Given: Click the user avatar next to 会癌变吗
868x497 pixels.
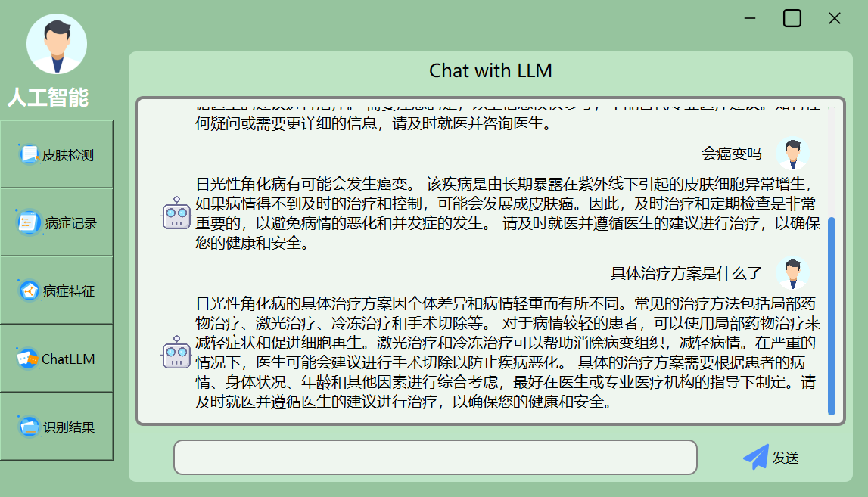Looking at the screenshot, I should [792, 154].
